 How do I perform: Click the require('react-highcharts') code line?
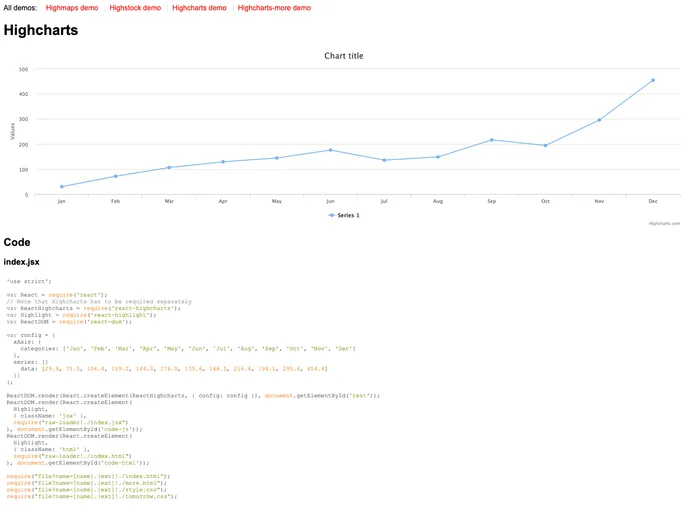pyautogui.click(x=93, y=308)
